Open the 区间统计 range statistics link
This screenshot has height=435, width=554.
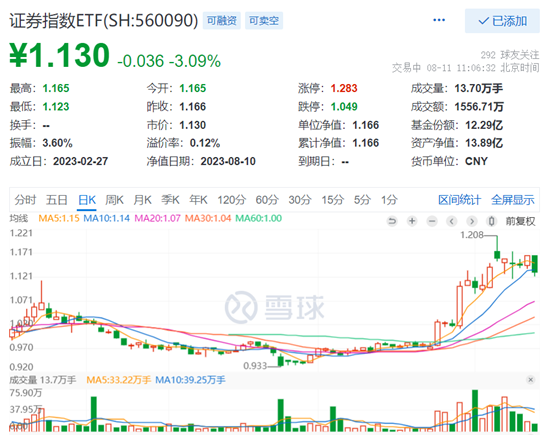(459, 200)
